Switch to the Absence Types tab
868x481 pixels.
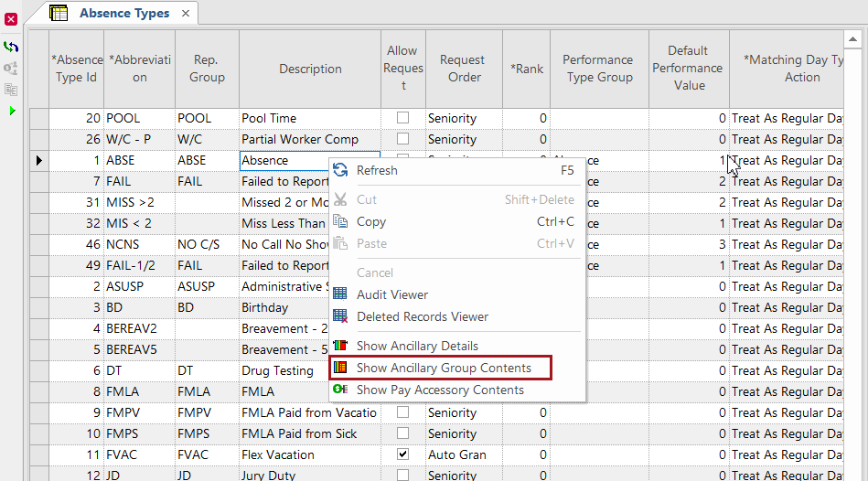click(x=124, y=14)
